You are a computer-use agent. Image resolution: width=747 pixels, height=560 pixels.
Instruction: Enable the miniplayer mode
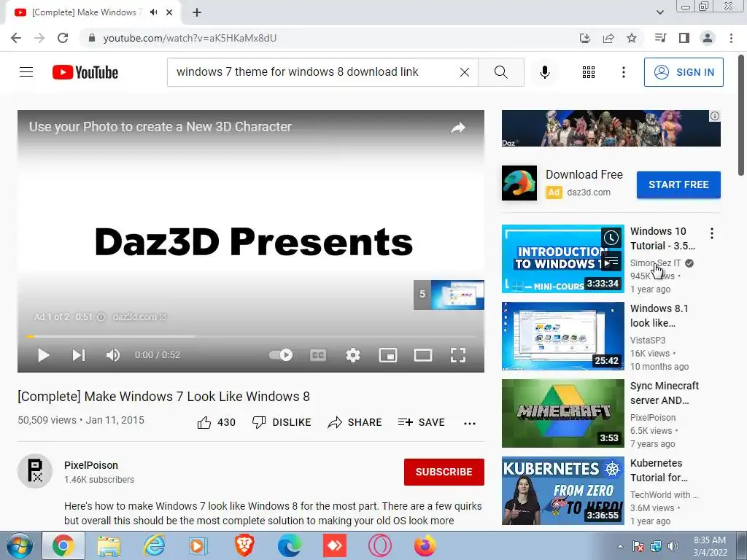click(388, 355)
